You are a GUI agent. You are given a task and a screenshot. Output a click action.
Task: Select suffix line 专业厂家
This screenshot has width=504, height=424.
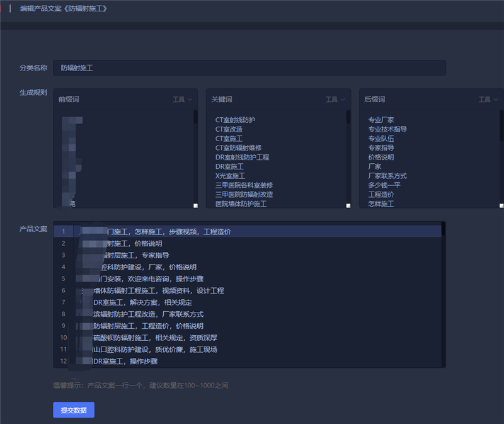point(381,120)
